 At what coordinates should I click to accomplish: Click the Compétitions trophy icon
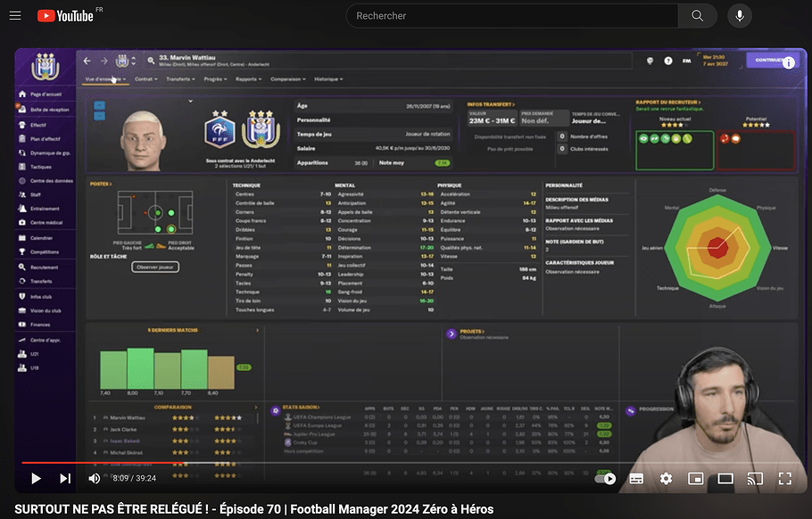pyautogui.click(x=22, y=252)
